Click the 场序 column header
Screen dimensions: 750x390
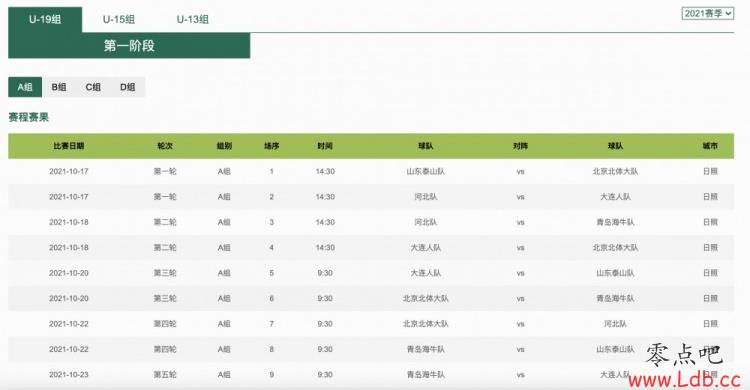tap(271, 146)
